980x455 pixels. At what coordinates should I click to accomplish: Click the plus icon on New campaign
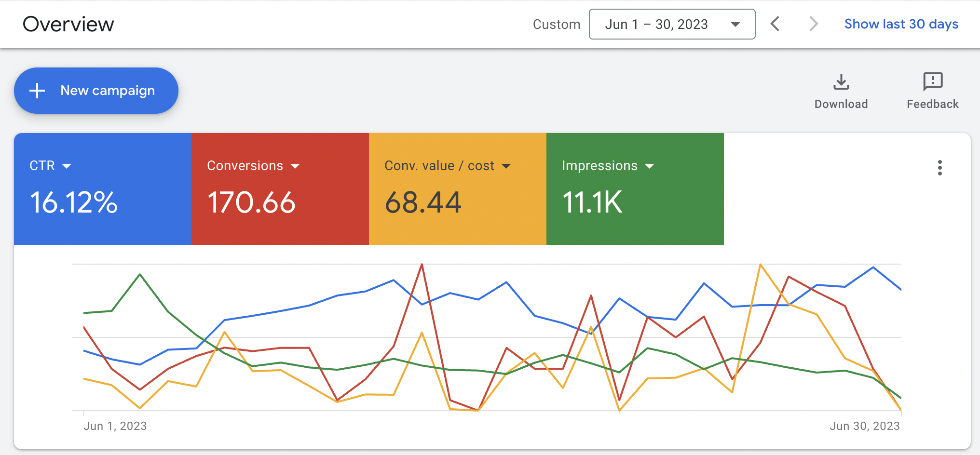point(38,90)
